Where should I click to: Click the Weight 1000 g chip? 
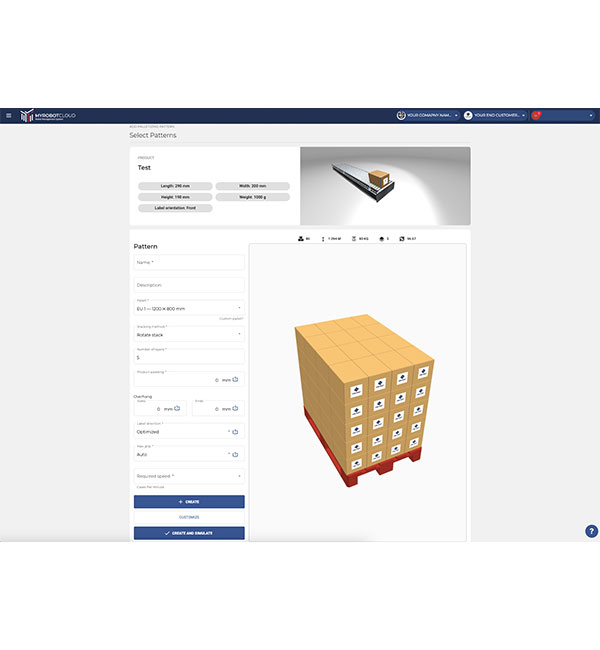[253, 197]
